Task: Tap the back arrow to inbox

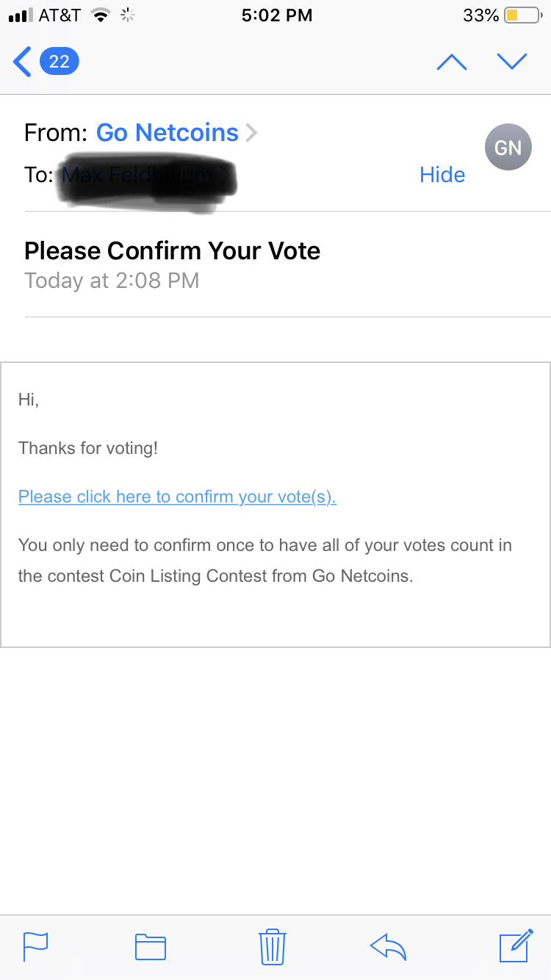Action: tap(22, 62)
